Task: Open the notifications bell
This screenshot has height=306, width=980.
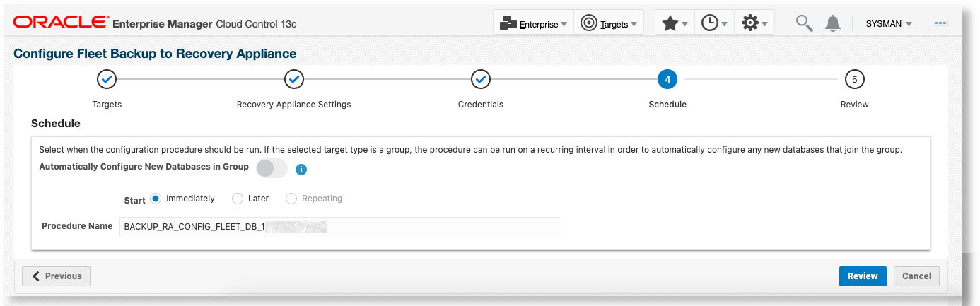Action: point(834,23)
